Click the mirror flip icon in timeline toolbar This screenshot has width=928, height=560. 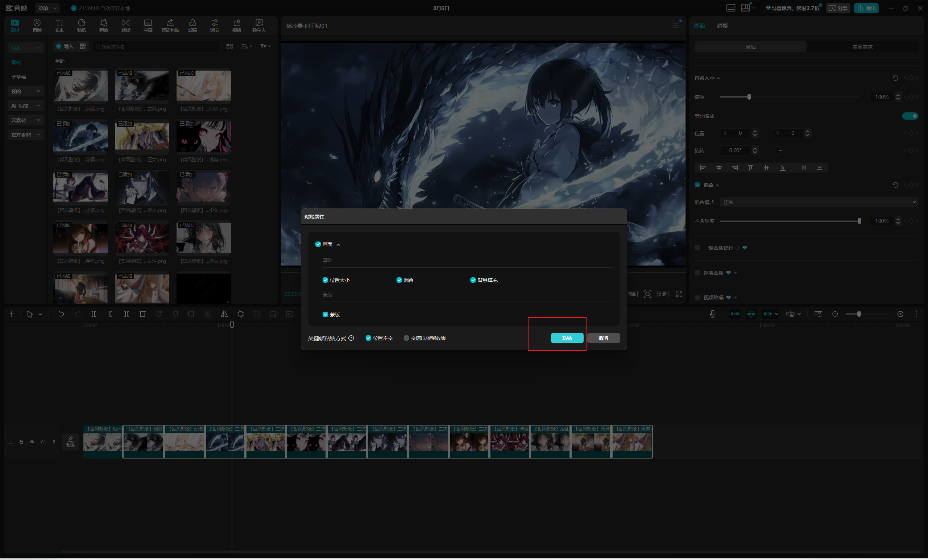click(224, 314)
